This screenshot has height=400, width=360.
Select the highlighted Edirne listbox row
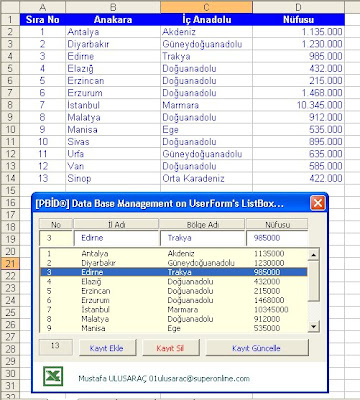(x=174, y=272)
